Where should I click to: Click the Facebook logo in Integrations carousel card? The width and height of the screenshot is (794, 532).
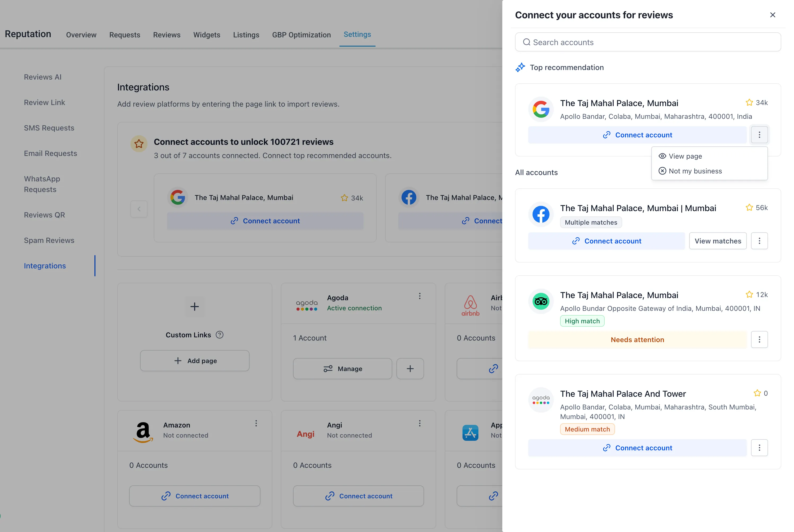(409, 197)
